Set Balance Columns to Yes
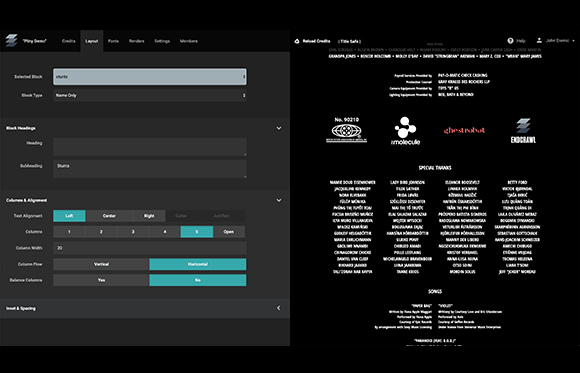 pyautogui.click(x=101, y=280)
